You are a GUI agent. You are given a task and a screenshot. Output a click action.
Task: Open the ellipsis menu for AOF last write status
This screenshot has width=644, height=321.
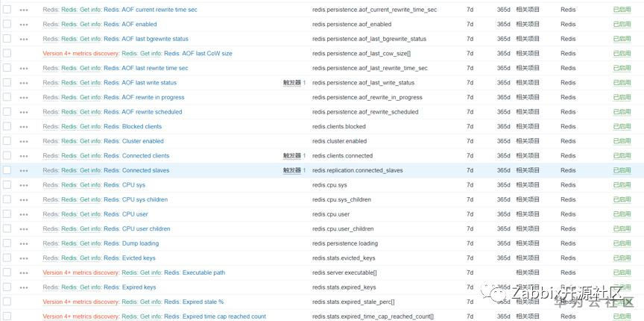point(24,83)
